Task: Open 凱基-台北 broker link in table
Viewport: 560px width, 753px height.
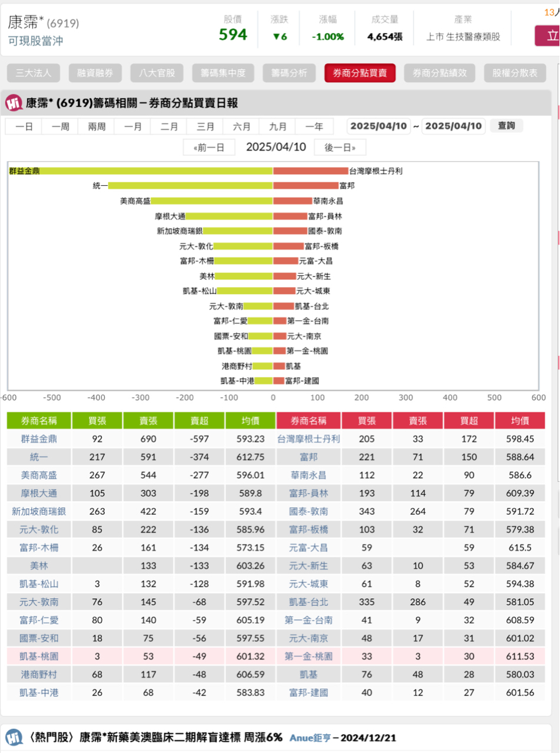Action: point(308,602)
